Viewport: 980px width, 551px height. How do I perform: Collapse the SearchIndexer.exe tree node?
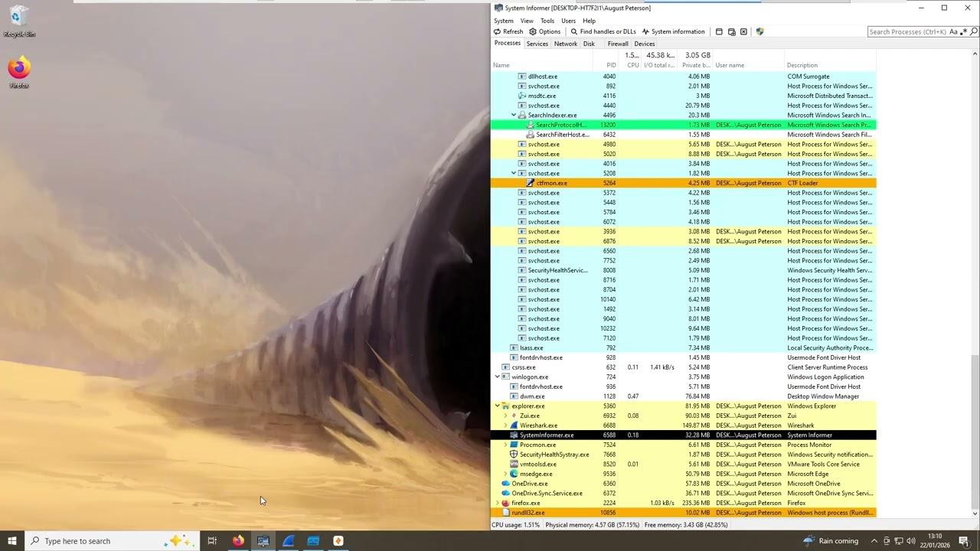(514, 115)
